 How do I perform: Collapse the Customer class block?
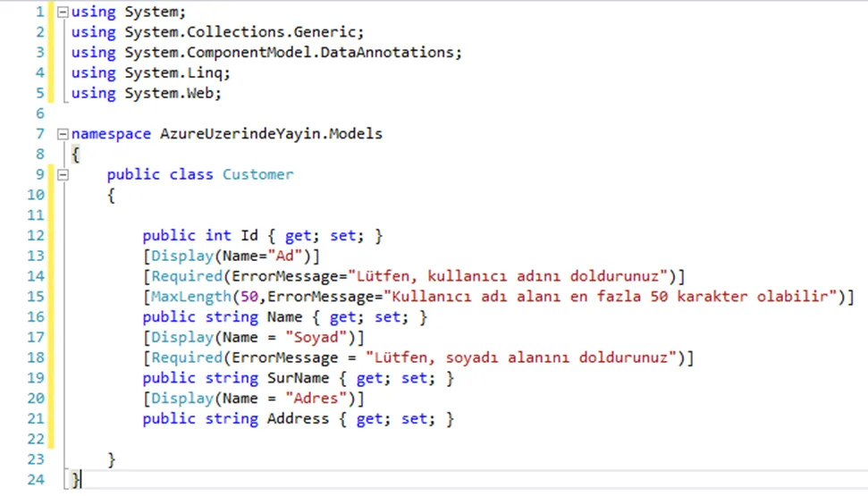[63, 175]
